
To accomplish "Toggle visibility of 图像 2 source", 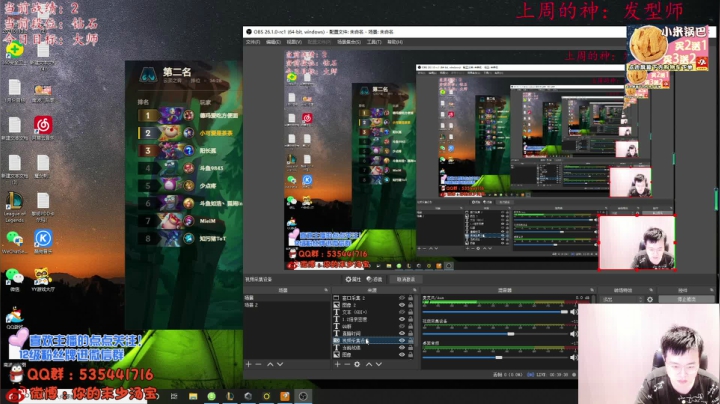I will (402, 305).
